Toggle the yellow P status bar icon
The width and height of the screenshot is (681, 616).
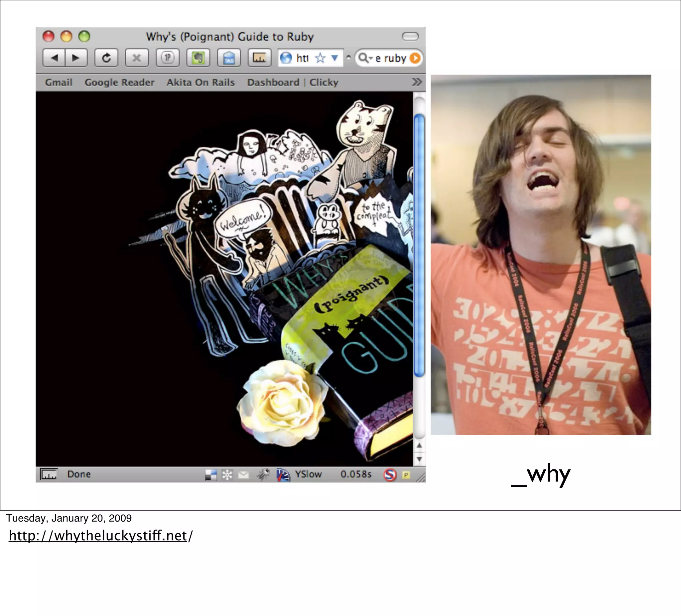406,475
